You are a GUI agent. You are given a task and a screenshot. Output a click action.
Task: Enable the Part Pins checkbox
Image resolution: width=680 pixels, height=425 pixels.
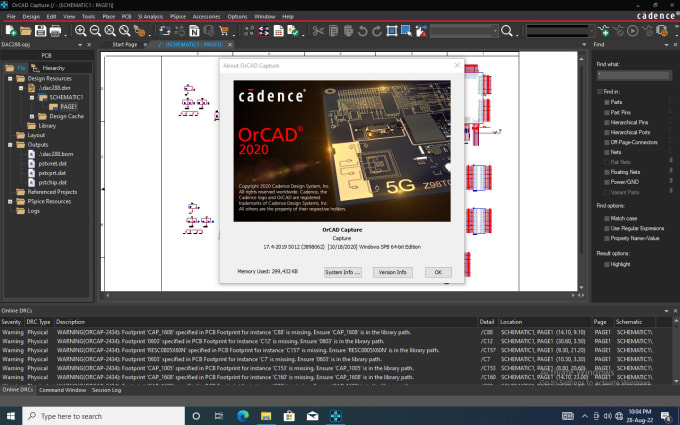[607, 112]
